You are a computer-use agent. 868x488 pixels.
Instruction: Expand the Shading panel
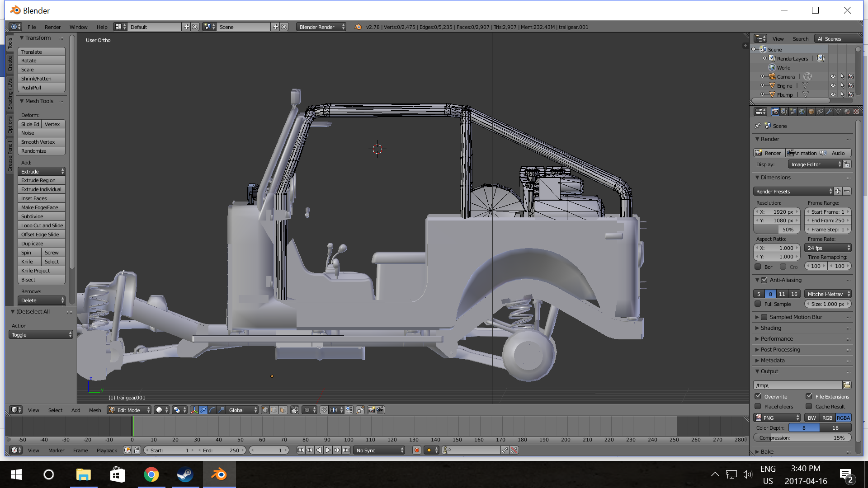point(770,328)
